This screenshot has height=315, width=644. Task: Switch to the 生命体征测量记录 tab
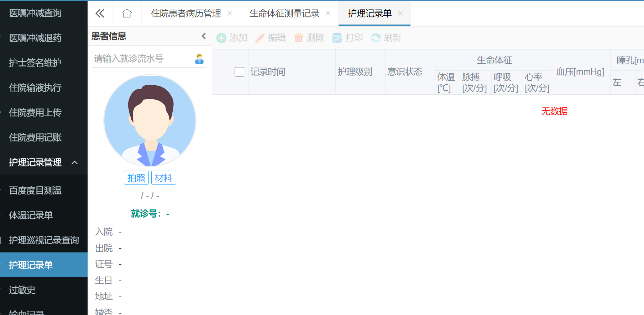(284, 14)
